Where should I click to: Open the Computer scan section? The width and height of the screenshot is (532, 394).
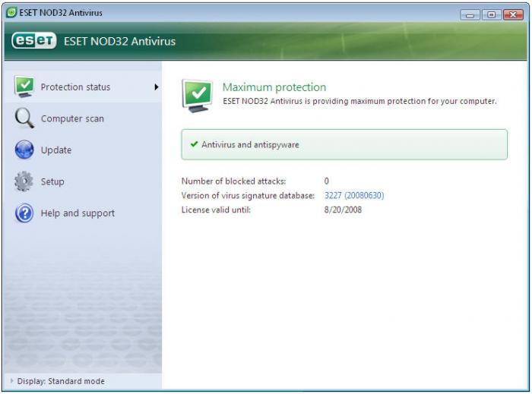[83, 118]
